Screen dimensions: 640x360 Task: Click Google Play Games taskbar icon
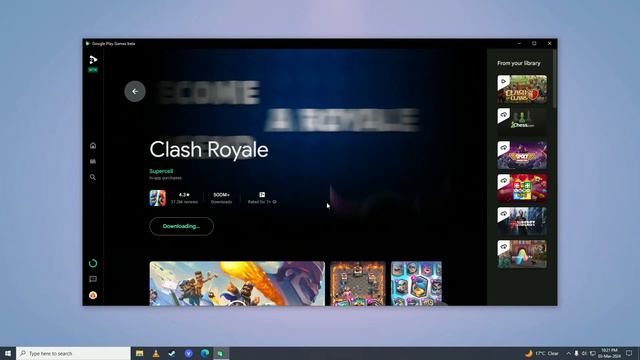(x=221, y=353)
